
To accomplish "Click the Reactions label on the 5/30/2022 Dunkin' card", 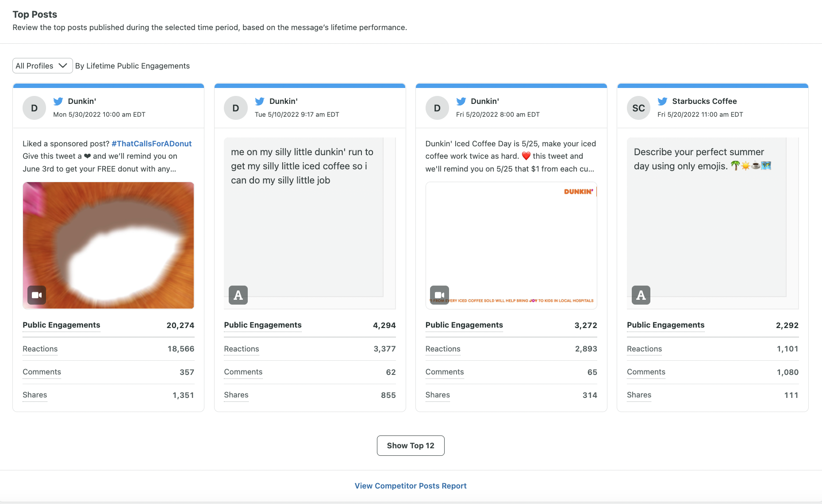I will 40,349.
